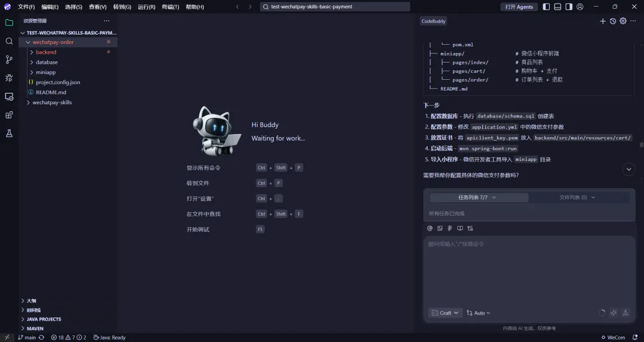
Task: Open the 选择(S) menu
Action: coord(73,7)
